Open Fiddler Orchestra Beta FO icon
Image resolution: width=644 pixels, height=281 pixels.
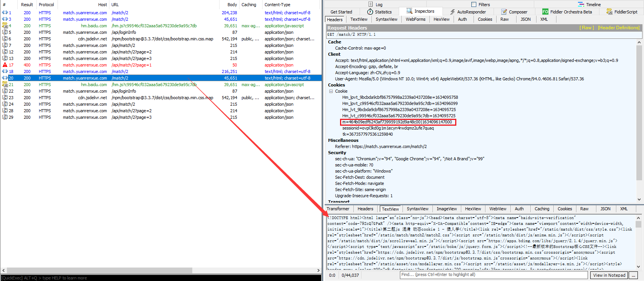545,12
